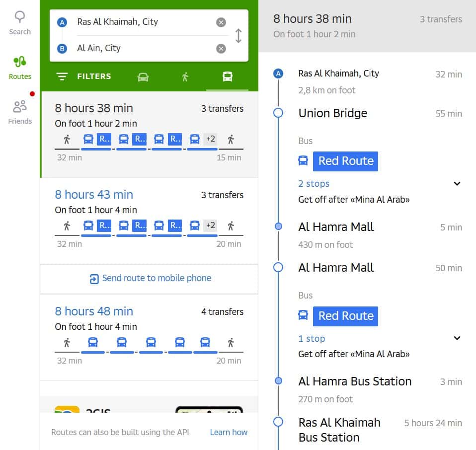Click the bus icon beside second Red Route
The width and height of the screenshot is (476, 450).
(303, 315)
